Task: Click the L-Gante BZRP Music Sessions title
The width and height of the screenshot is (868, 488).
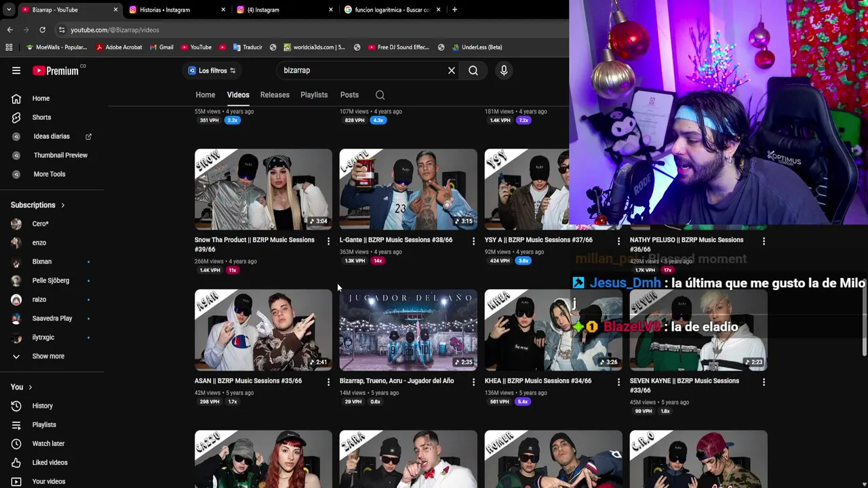Action: click(396, 240)
